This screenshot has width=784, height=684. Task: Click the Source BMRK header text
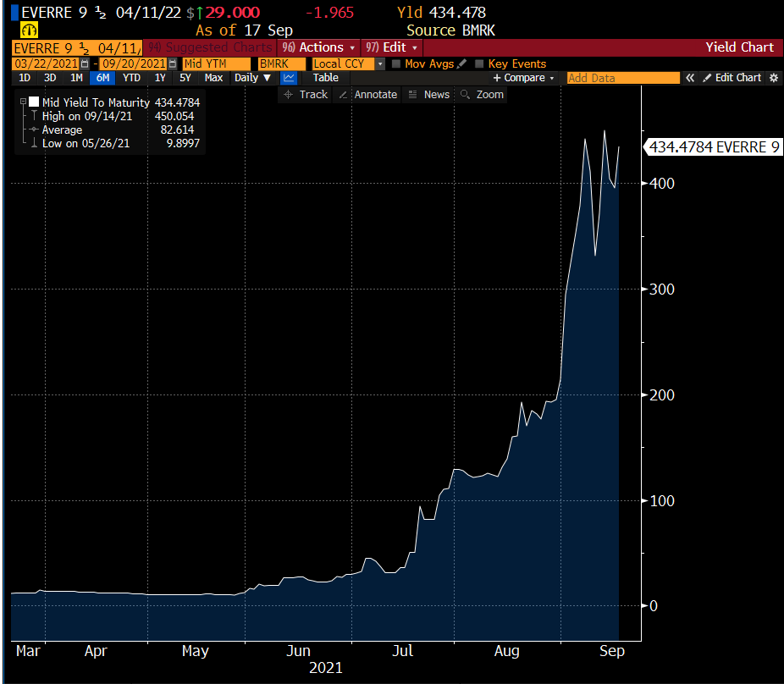click(450, 30)
